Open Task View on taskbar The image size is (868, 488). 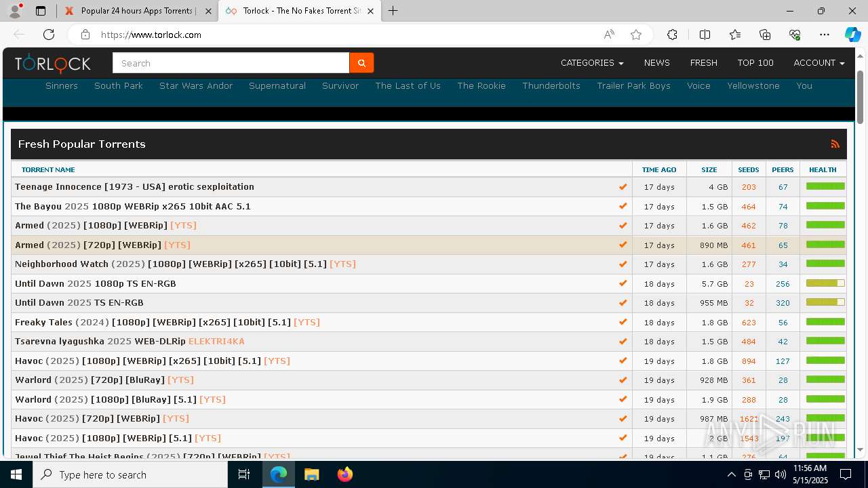(x=244, y=474)
